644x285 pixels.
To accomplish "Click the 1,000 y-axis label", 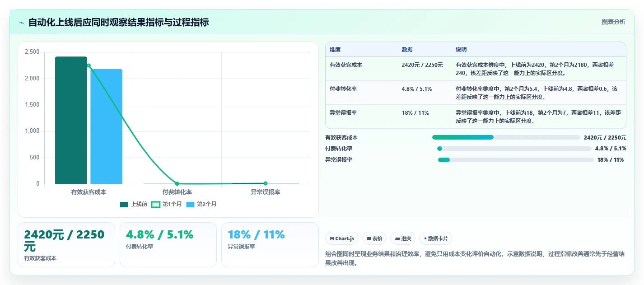I will 32,131.
